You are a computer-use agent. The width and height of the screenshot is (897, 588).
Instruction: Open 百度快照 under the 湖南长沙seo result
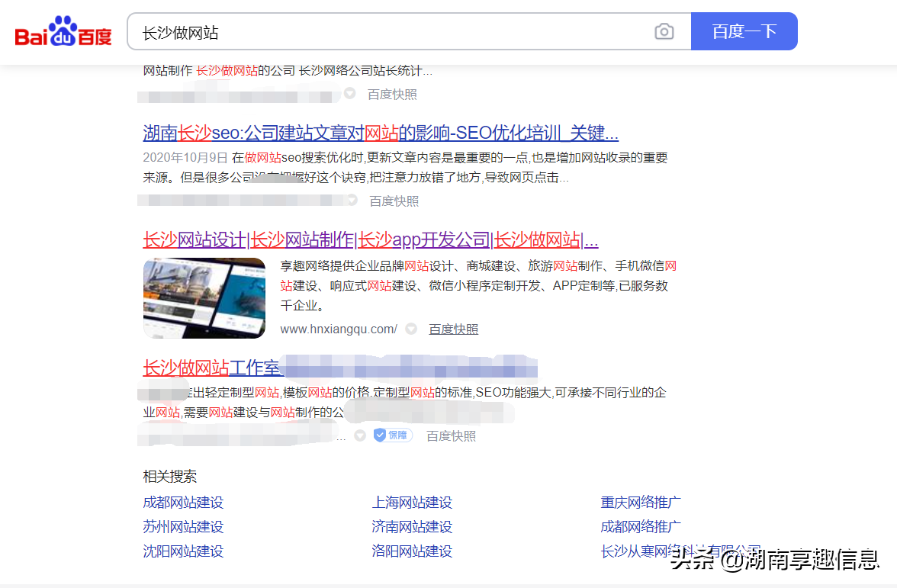394,201
